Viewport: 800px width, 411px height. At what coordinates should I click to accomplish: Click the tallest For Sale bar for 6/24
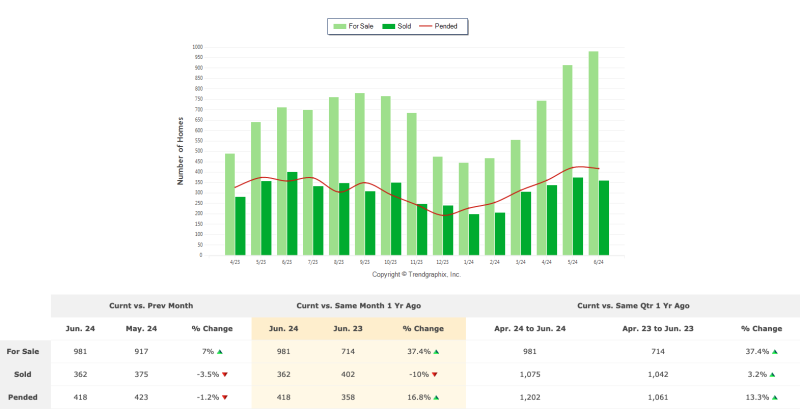(593, 152)
